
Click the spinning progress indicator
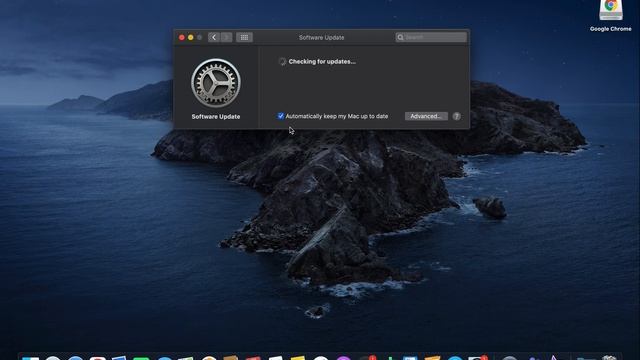282,62
